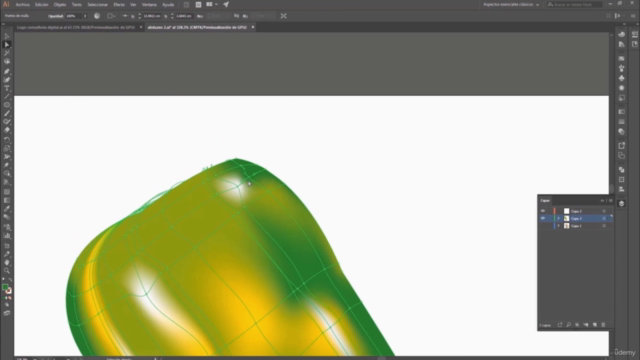Click the target circle of Capa 3
640x360 pixels.
pyautogui.click(x=604, y=218)
